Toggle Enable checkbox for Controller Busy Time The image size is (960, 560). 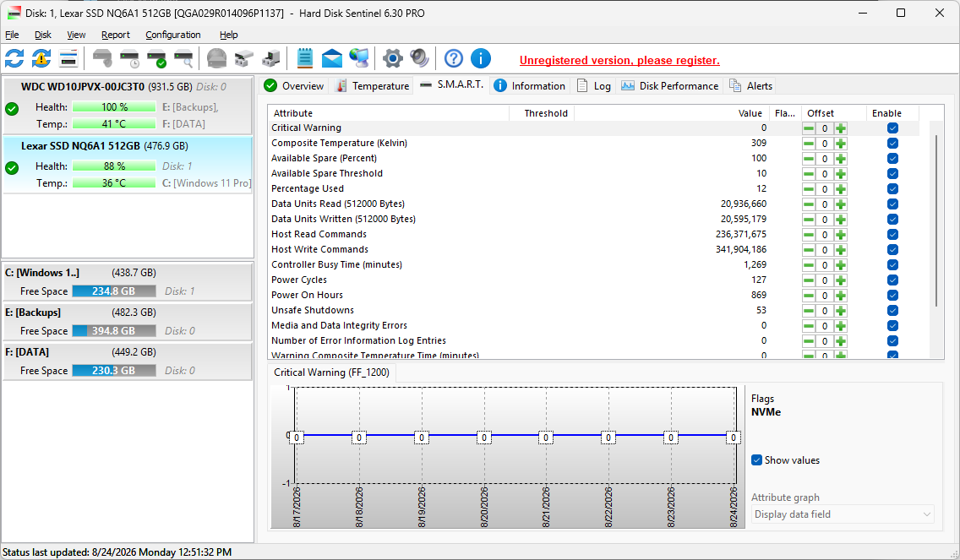click(x=892, y=265)
